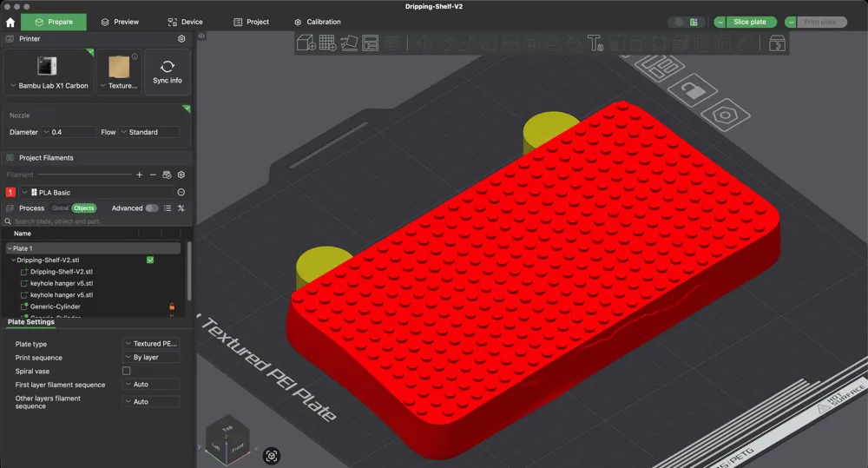Click the plate lock icon
868x468 pixels.
tap(692, 89)
